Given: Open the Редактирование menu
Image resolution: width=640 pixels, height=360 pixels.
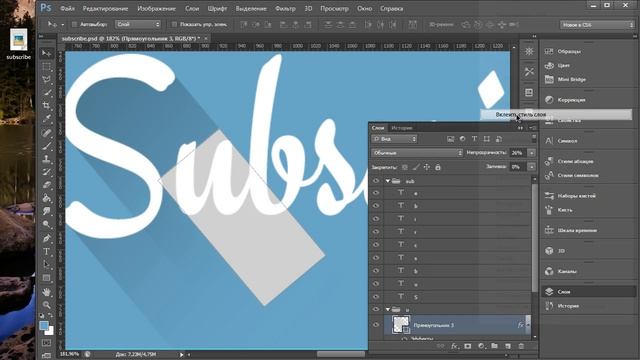Looking at the screenshot, I should click(105, 8).
